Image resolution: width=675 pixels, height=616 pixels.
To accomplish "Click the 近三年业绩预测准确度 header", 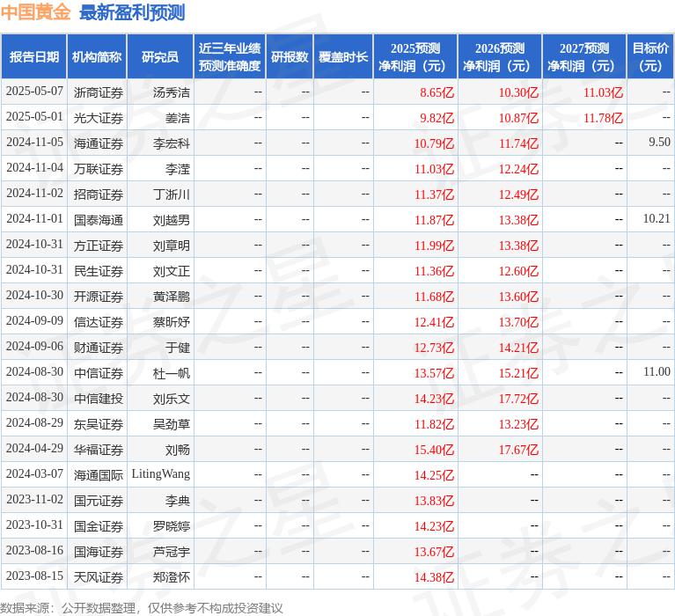I will coord(229,56).
